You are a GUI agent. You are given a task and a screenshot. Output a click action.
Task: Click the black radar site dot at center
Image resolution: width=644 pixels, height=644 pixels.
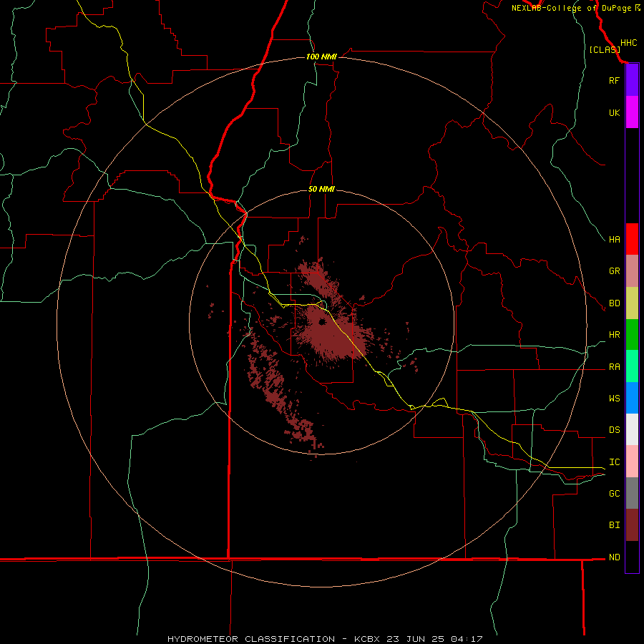[322, 321]
